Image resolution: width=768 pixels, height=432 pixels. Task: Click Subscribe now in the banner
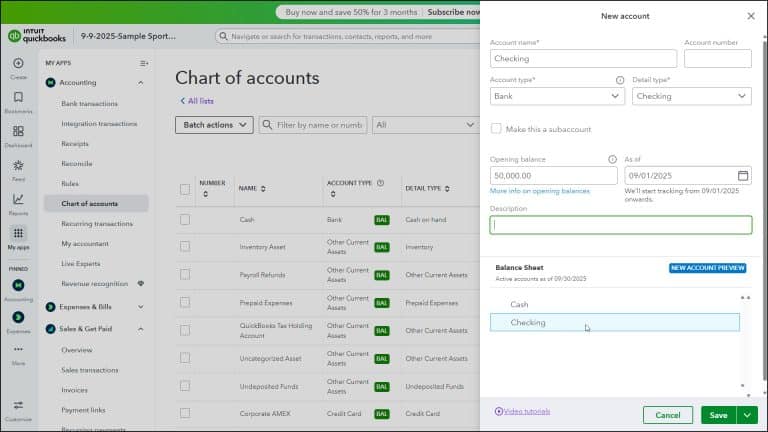coord(454,12)
